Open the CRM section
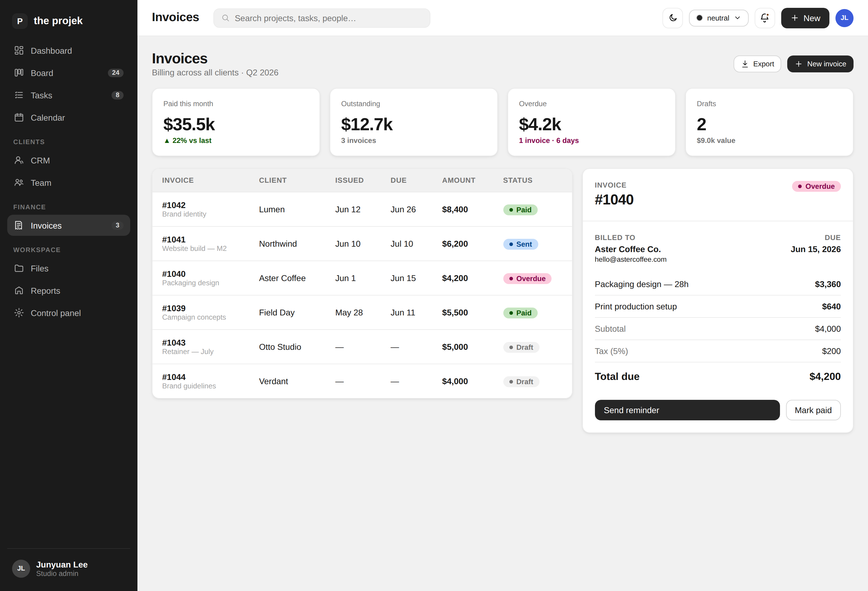Screen dimensions: 868x591 (69, 160)
